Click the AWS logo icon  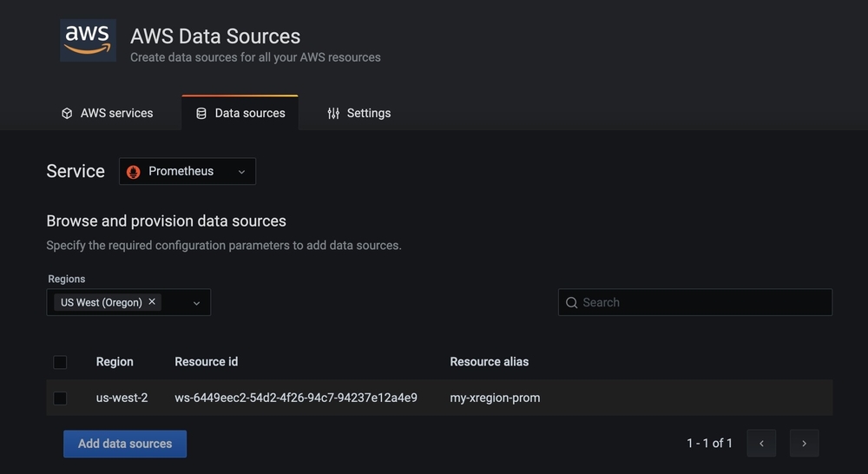tap(88, 41)
